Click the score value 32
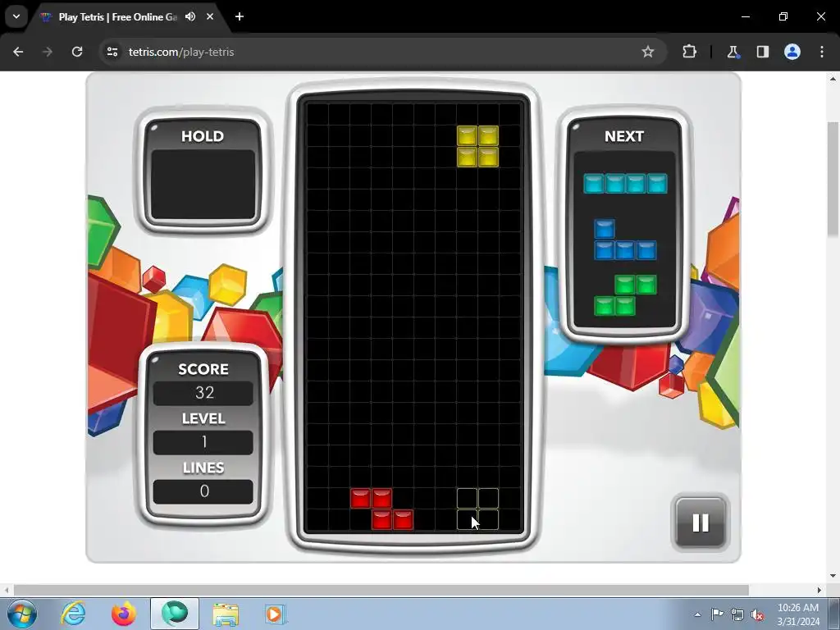 [203, 393]
